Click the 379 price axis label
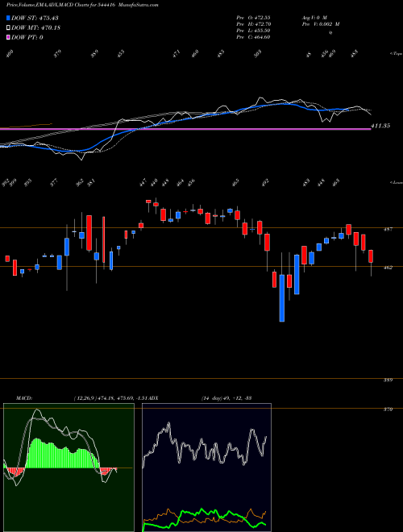This screenshot has height=532, width=403. [388, 409]
